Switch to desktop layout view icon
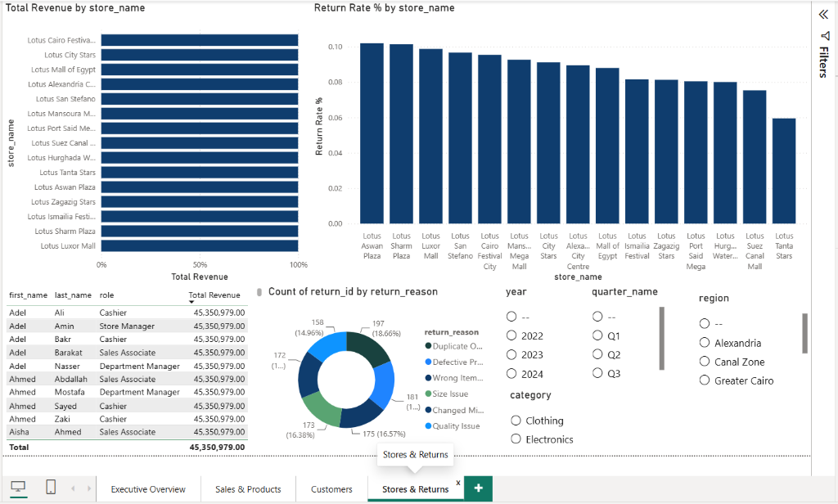The width and height of the screenshot is (838, 504). point(18,487)
